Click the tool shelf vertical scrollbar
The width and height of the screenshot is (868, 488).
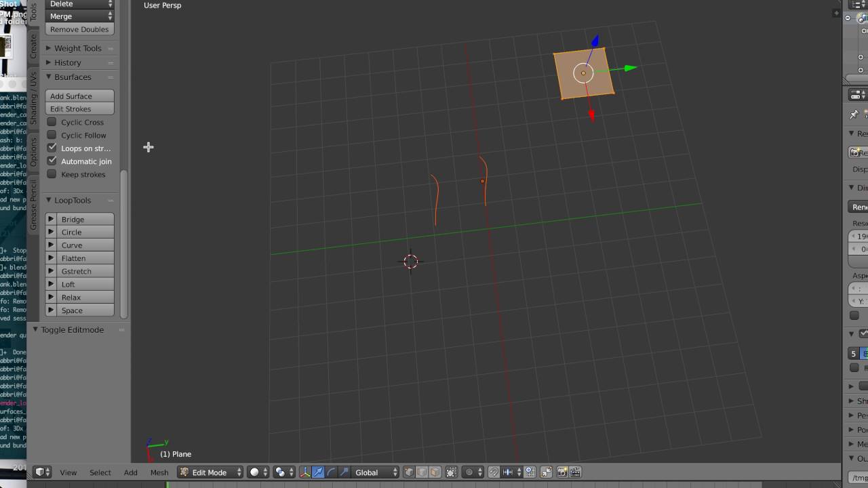(x=123, y=244)
